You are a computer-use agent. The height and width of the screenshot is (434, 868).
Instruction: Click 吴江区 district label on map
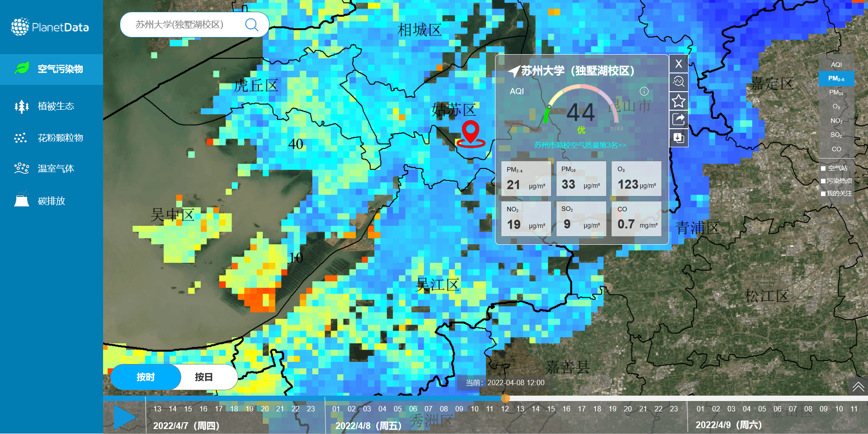[x=438, y=285]
